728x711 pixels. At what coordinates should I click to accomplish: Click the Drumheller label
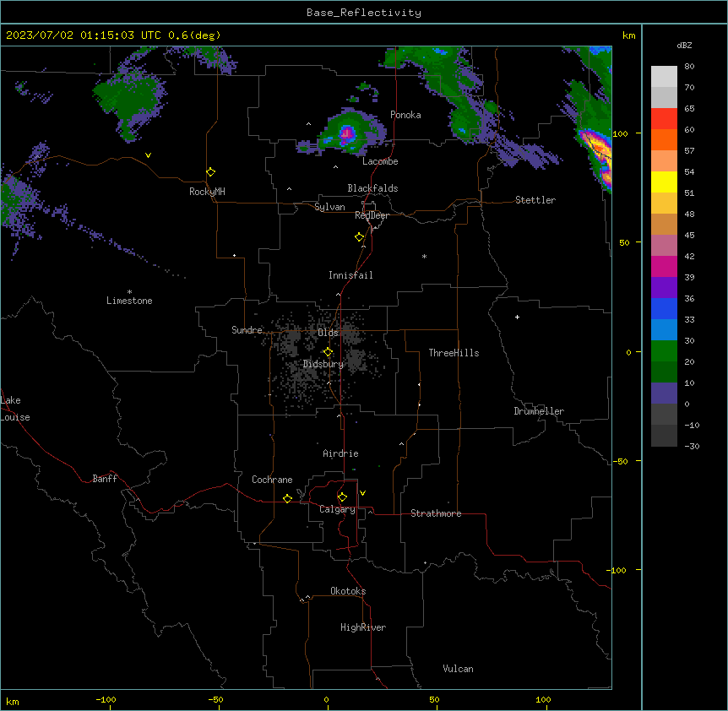click(x=539, y=411)
